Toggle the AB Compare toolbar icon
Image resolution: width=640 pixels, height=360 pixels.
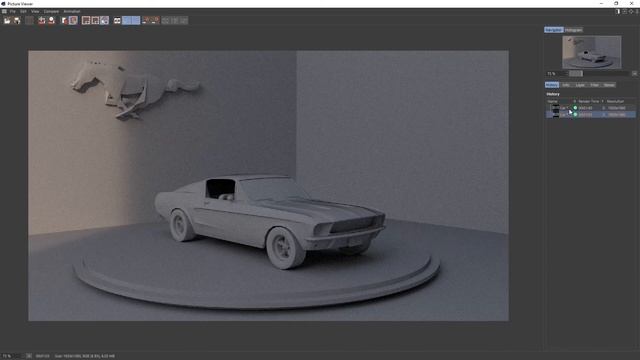117,20
